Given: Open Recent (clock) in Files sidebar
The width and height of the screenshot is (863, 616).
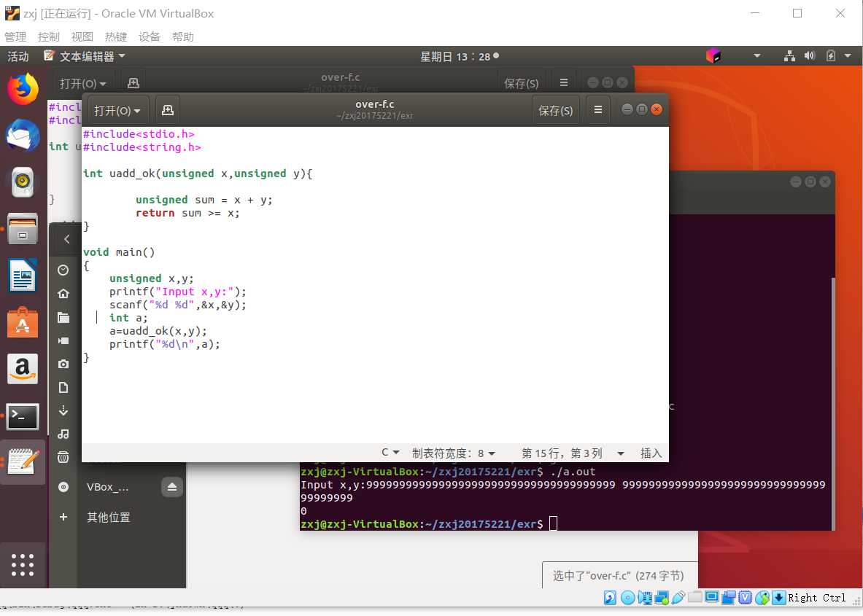Looking at the screenshot, I should point(63,270).
